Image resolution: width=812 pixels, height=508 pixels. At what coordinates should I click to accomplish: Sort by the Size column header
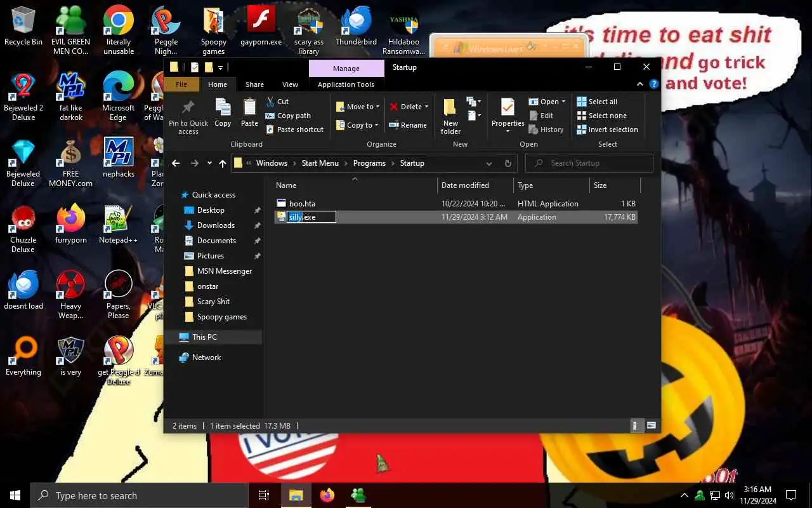click(614, 185)
